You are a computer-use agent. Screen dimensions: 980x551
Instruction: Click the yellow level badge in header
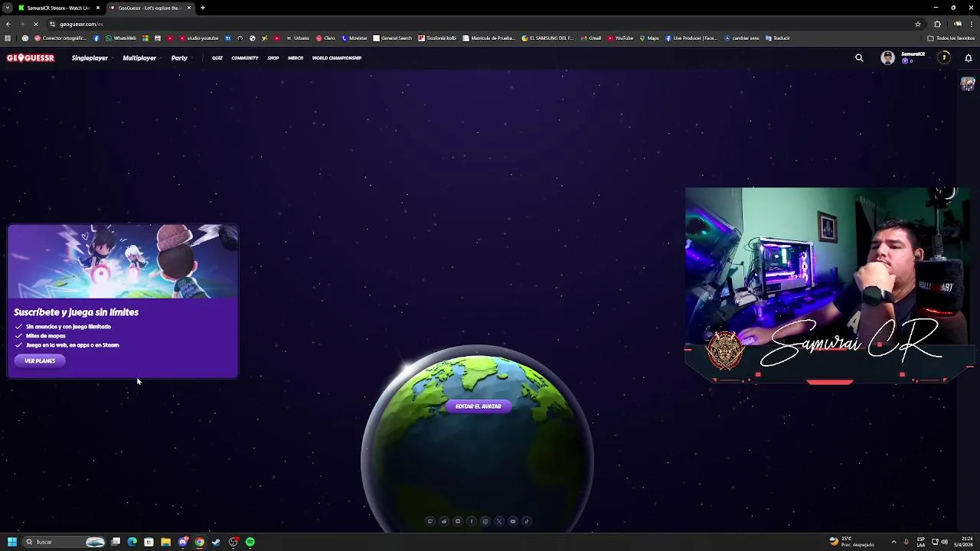click(x=944, y=58)
